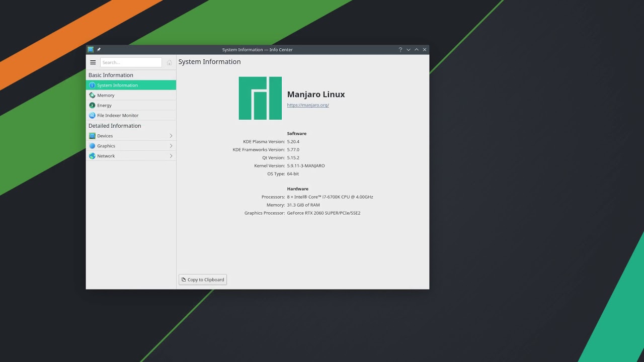Open the Devices section
Image resolution: width=644 pixels, height=362 pixels.
(x=131, y=136)
